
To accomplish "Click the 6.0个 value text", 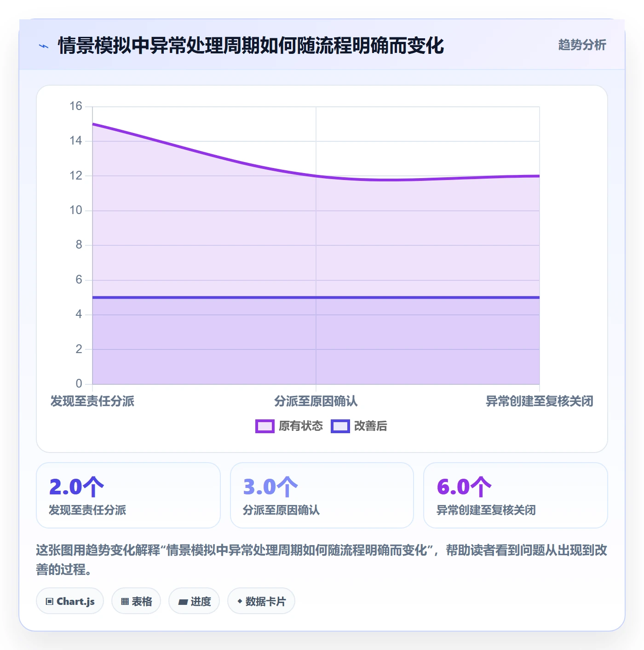I will click(x=465, y=487).
